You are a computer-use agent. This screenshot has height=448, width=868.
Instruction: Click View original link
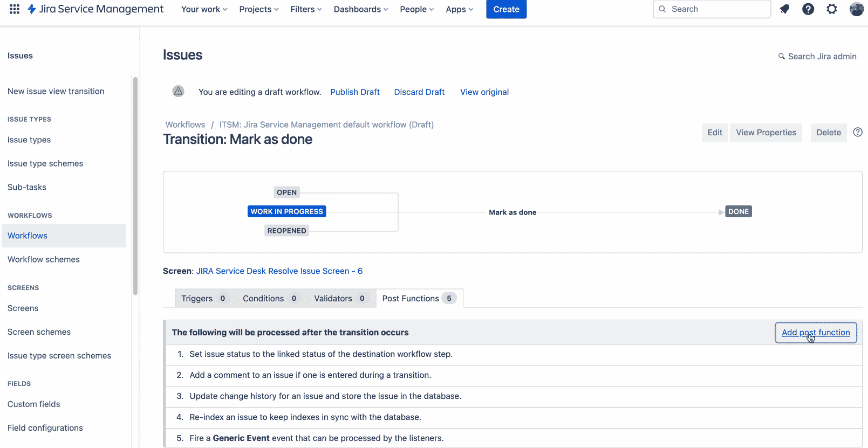(484, 92)
